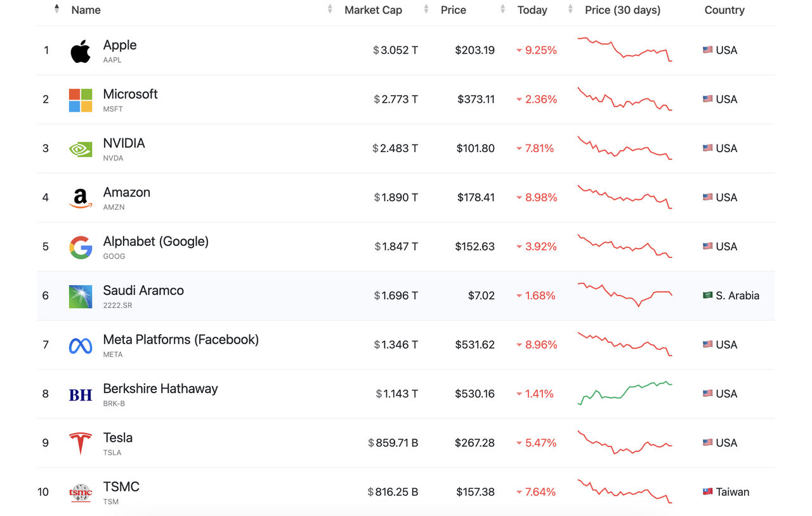The image size is (812, 516).
Task: Click the red Tesla logo
Action: click(81, 444)
